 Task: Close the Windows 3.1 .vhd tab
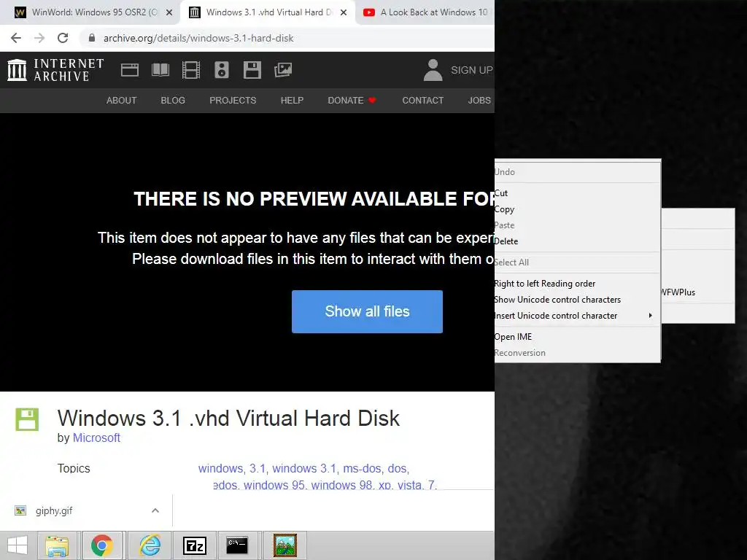tap(344, 13)
